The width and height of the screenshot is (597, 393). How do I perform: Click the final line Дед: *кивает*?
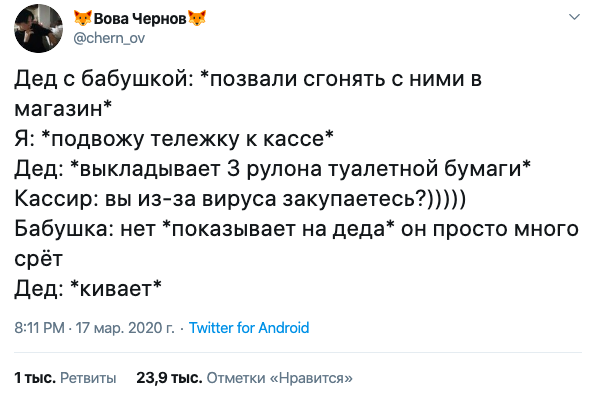88,288
